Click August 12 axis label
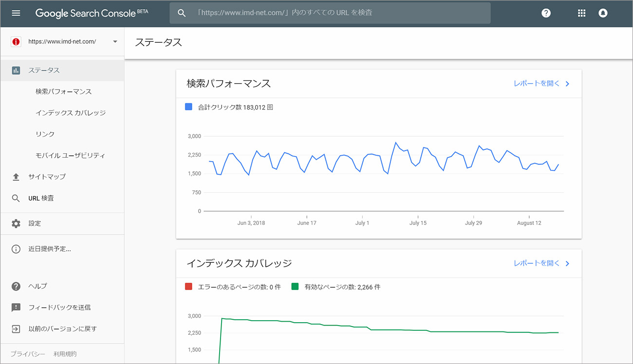Viewport: 633px width, 364px height. click(529, 223)
